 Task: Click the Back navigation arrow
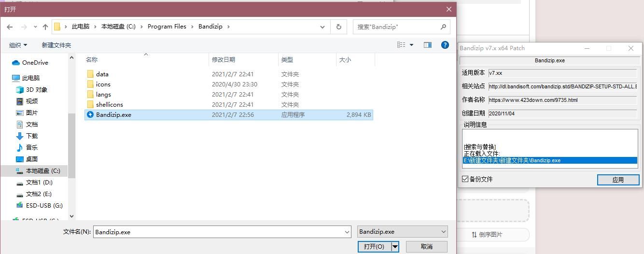point(10,27)
